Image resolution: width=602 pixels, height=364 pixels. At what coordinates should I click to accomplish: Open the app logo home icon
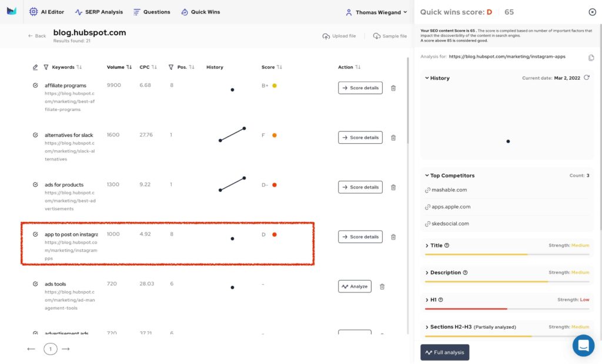tap(12, 11)
